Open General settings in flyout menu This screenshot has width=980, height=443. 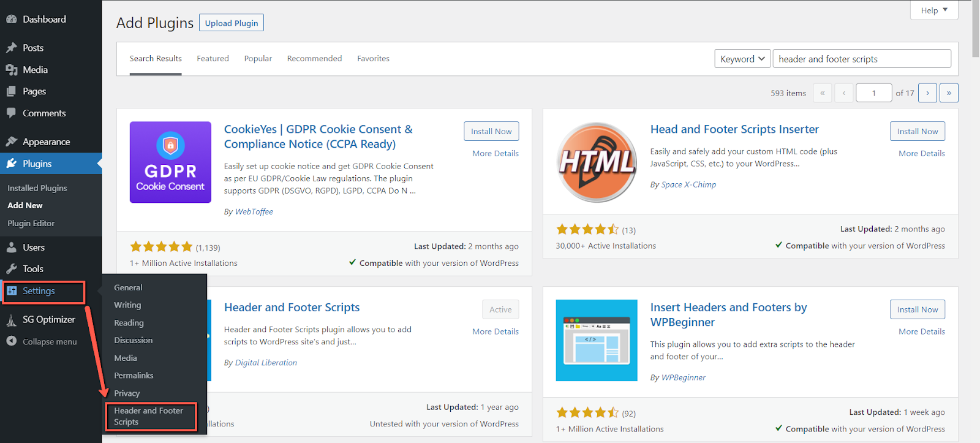click(x=128, y=287)
